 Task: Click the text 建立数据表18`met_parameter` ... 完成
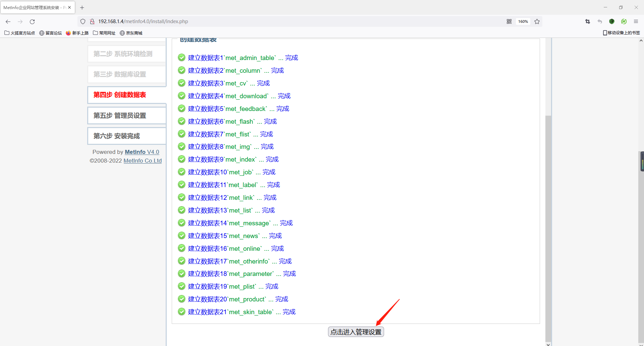point(242,274)
